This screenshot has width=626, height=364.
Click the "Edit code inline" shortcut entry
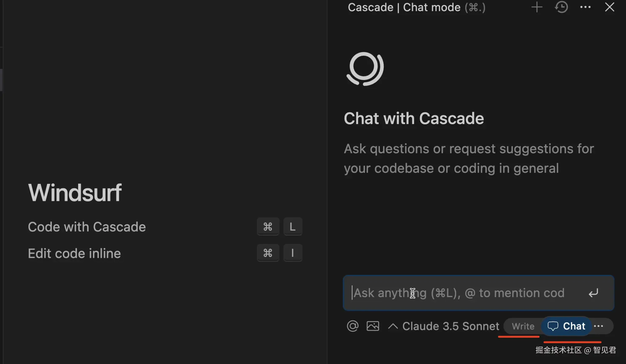tap(74, 253)
